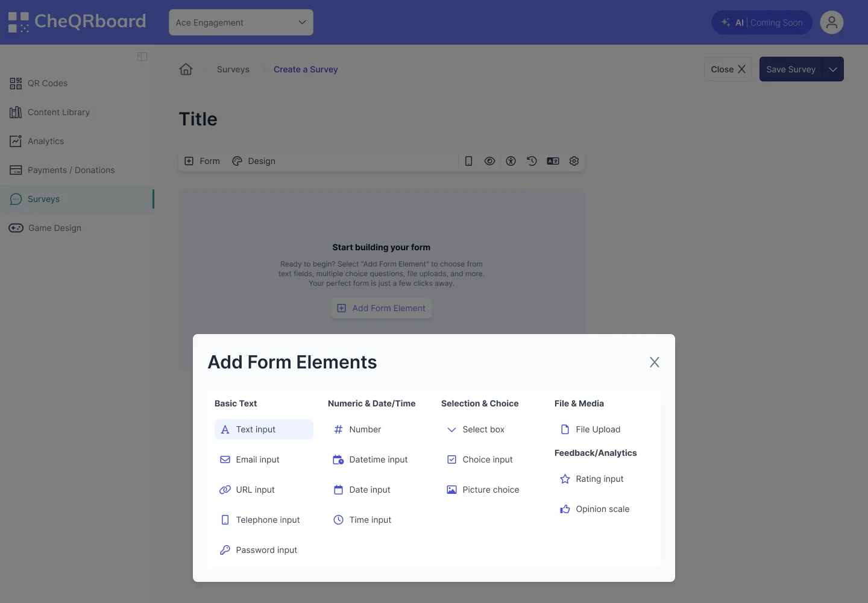Click the AI Coming Soon badge

762,22
